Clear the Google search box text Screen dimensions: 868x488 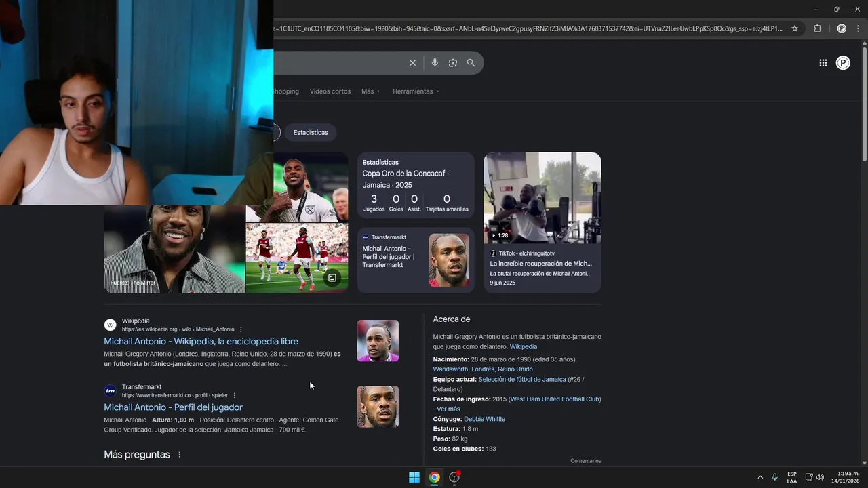[x=412, y=63]
